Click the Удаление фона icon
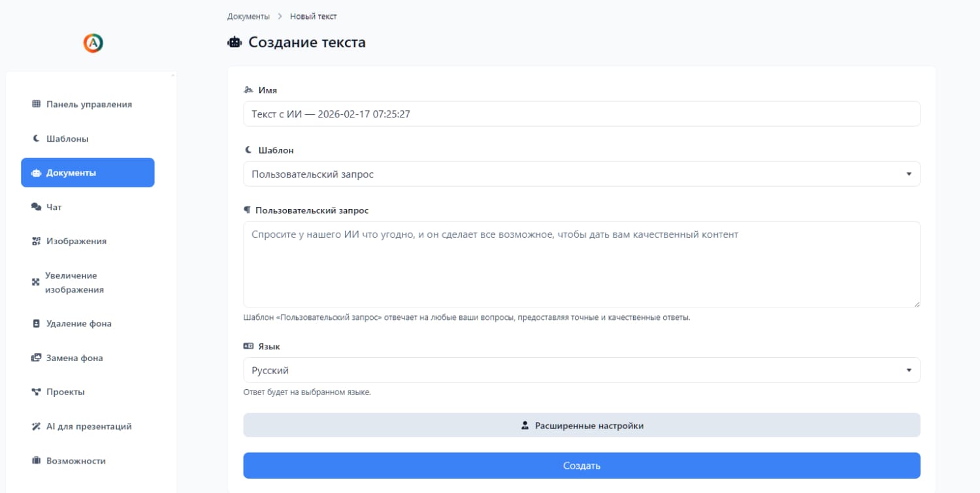Screen dimensions: 980x493 [37, 323]
